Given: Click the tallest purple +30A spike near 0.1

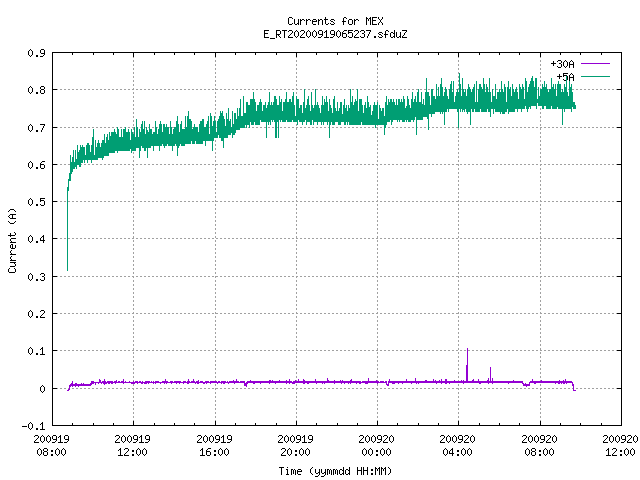Looking at the screenshot, I should tap(467, 364).
